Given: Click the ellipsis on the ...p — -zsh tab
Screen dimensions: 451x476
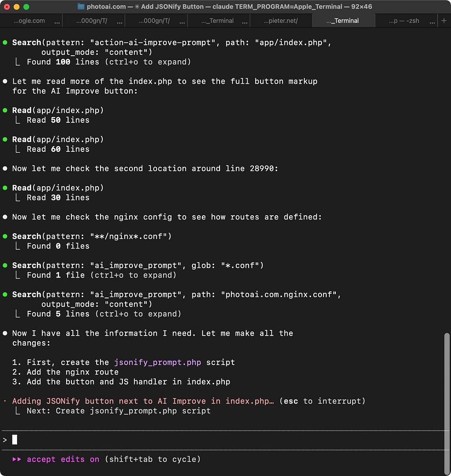Looking at the screenshot, I should pos(432,22).
